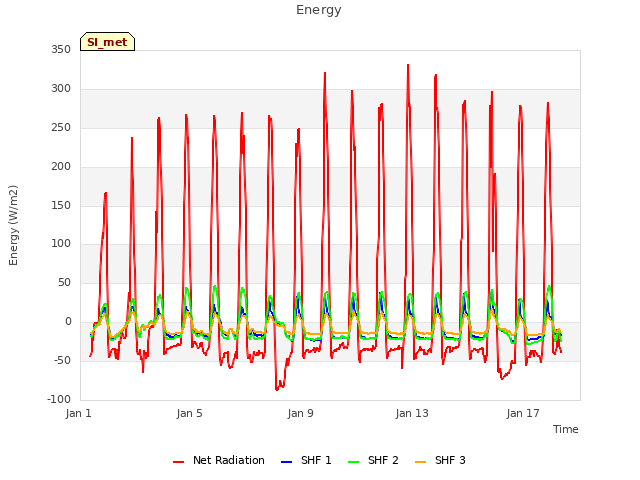Click the orange SHF 3 legend swatch
640x480 pixels.
(420, 462)
